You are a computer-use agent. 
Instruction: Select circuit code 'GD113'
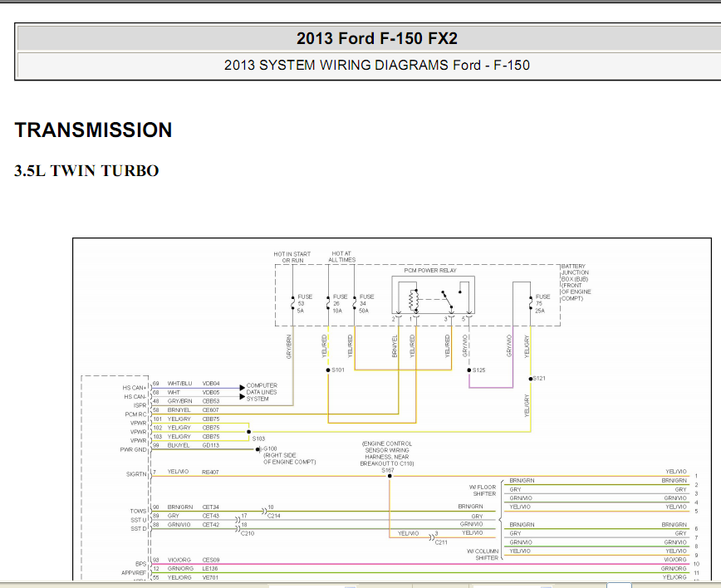pyautogui.click(x=211, y=445)
